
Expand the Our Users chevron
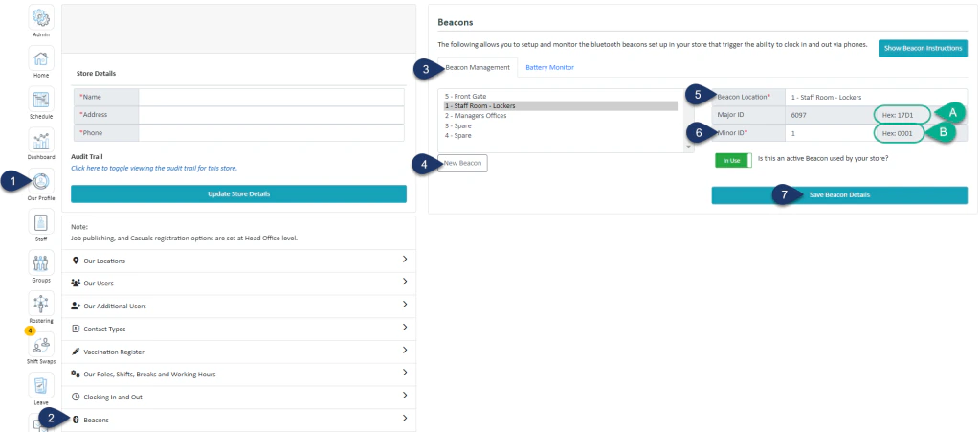pos(405,282)
